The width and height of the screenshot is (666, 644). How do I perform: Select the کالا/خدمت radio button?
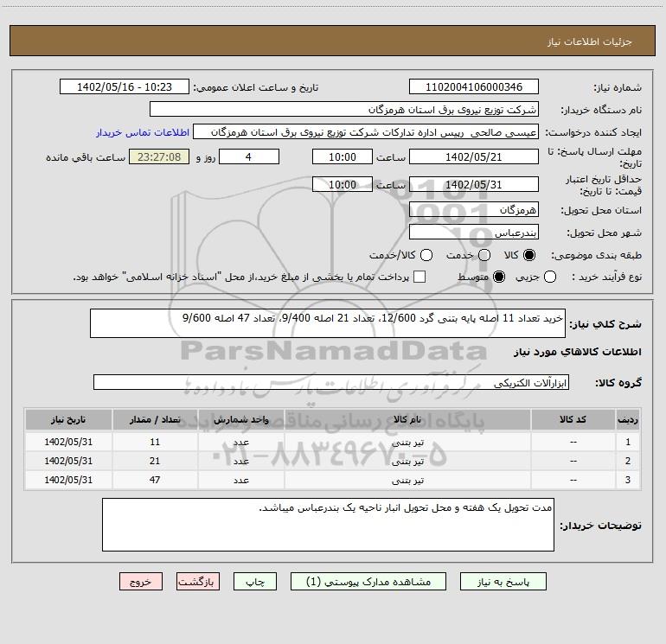click(426, 255)
